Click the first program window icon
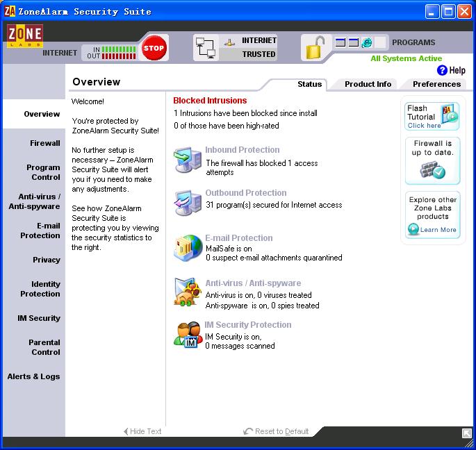Viewport: 476px width, 450px height. coord(340,42)
